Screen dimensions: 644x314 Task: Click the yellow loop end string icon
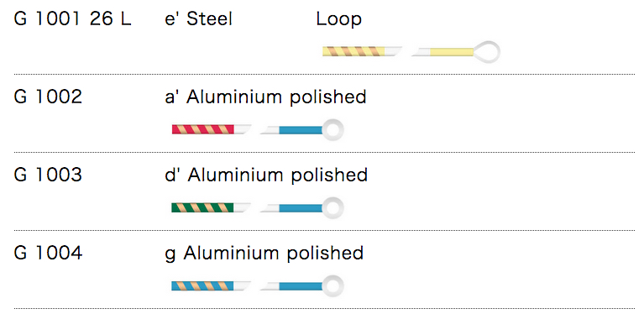tap(456, 52)
